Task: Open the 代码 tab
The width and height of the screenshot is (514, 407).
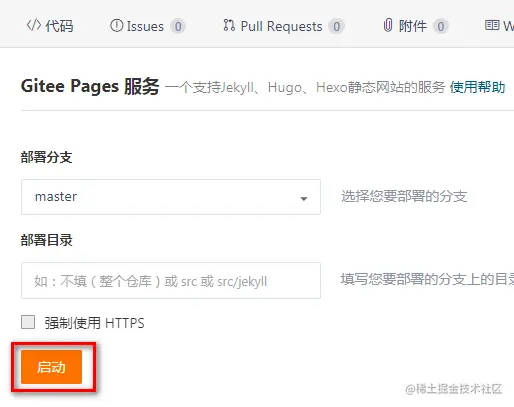Action: pyautogui.click(x=50, y=26)
